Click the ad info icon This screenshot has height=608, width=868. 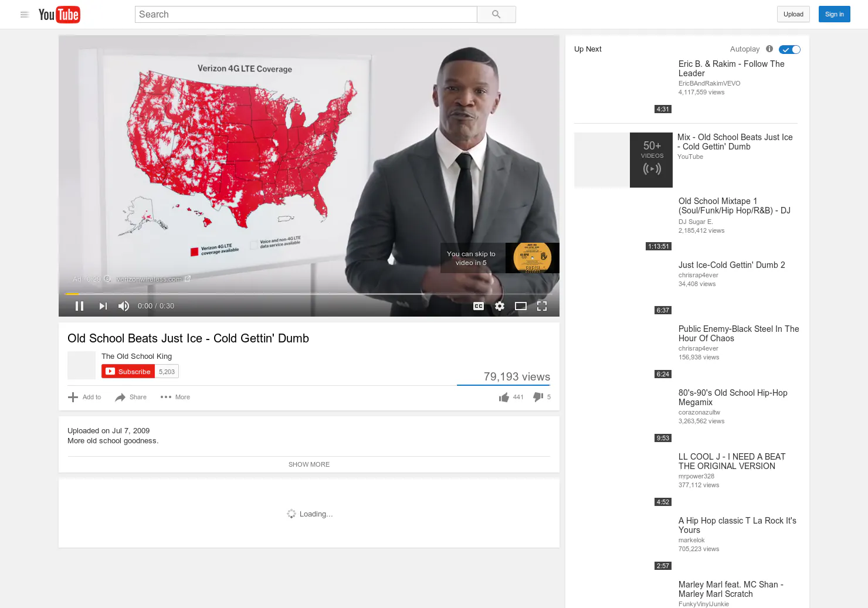(107, 279)
